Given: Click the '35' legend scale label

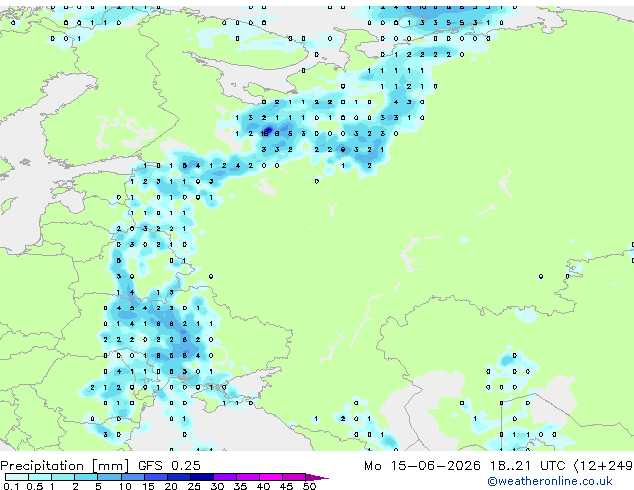Looking at the screenshot, I should coord(240,486).
